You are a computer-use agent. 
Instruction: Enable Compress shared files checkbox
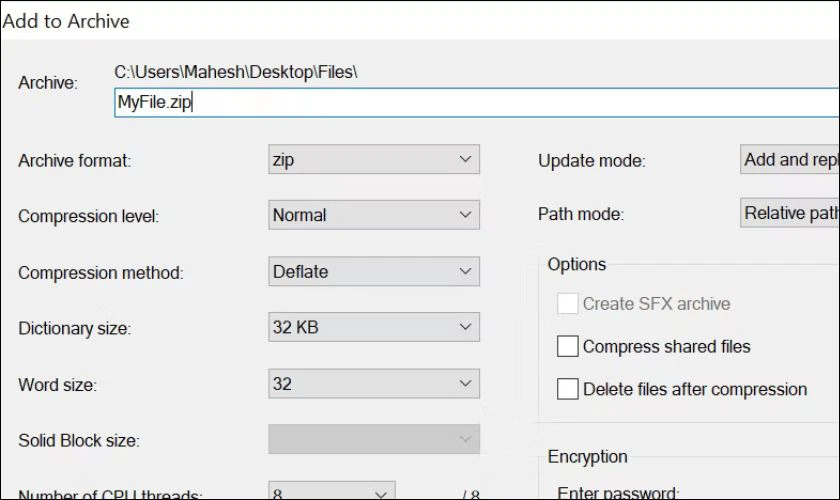coord(567,346)
